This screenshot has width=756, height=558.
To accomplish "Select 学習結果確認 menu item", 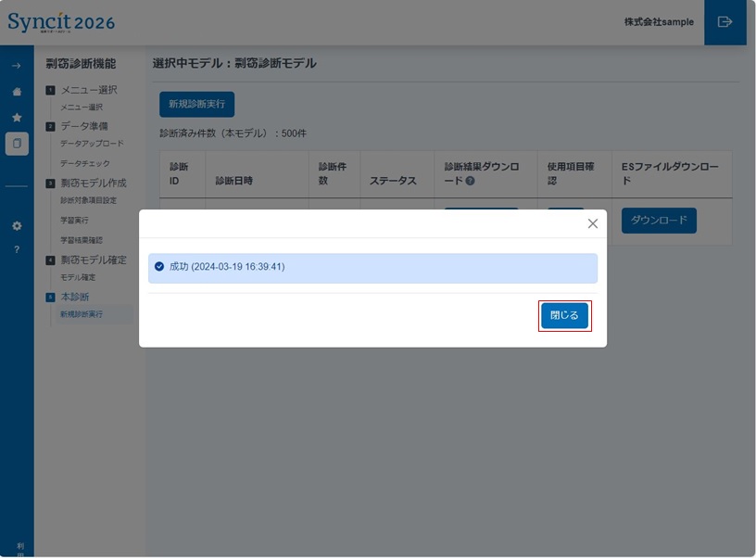I will [81, 241].
